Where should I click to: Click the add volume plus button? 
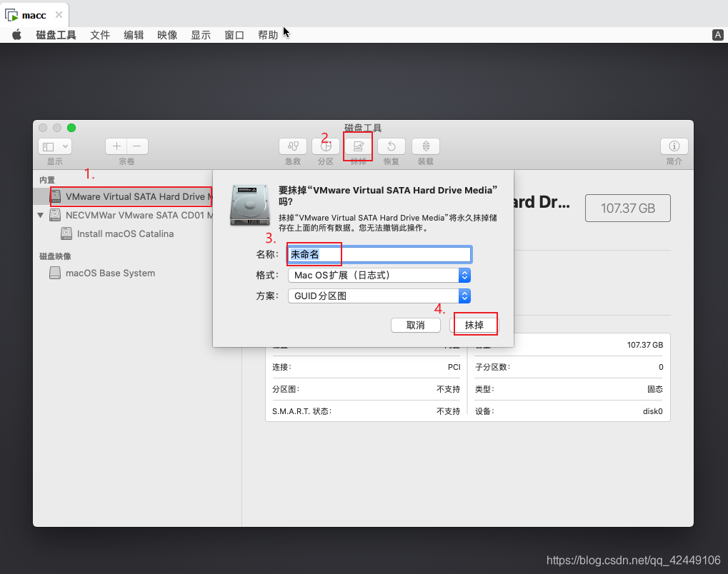[116, 146]
